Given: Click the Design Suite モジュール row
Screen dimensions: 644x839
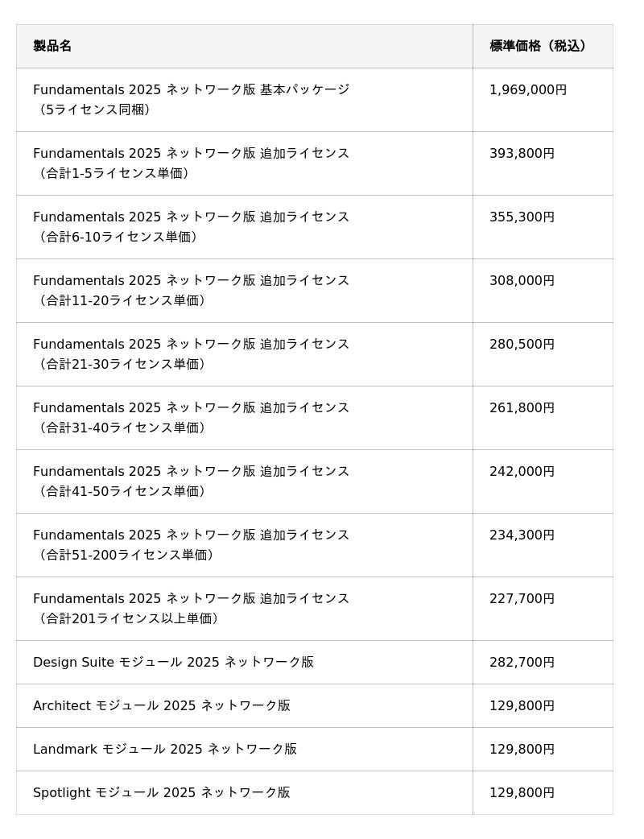Looking at the screenshot, I should 173,662.
